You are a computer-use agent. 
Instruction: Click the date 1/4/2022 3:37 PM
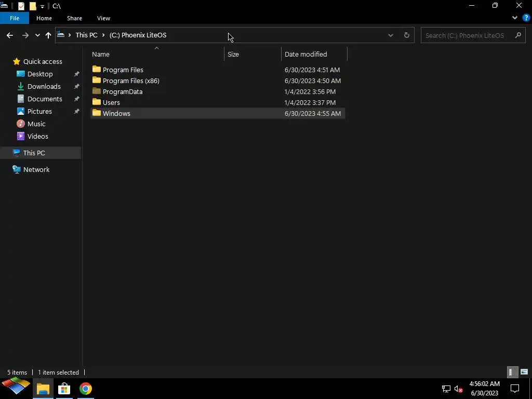coord(310,102)
